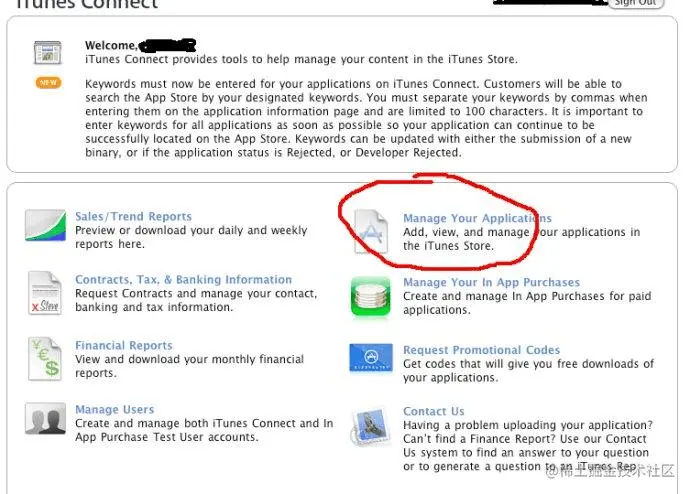This screenshot has width=690, height=494.
Task: Click the text 'Get codes that will give you free downloads of'
Action: tap(529, 364)
